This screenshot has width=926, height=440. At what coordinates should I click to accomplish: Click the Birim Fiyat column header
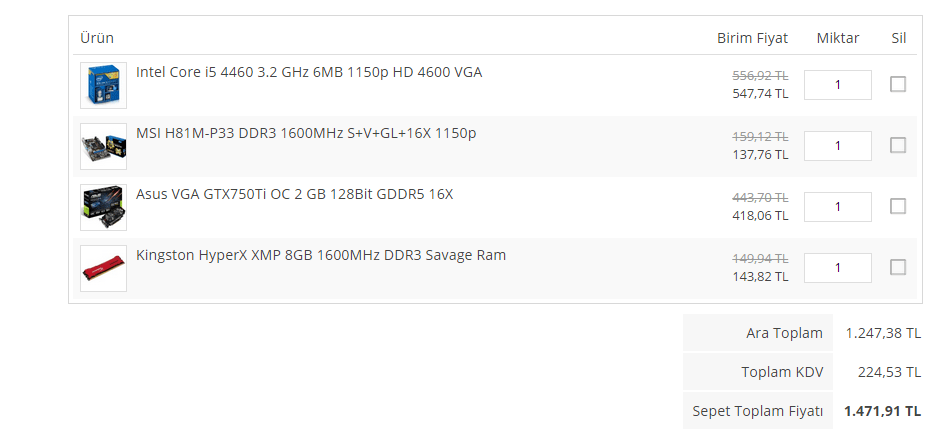click(752, 38)
